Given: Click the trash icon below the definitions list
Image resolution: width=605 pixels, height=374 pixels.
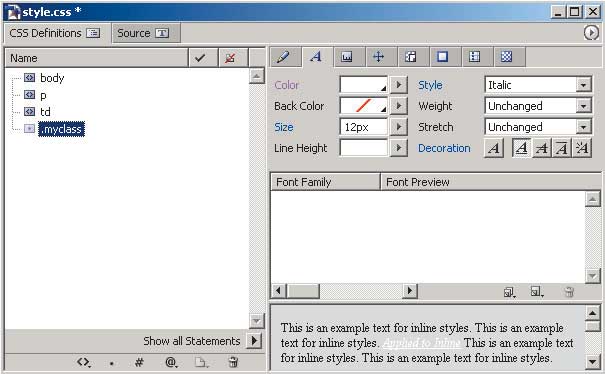Looking at the screenshot, I should (233, 362).
